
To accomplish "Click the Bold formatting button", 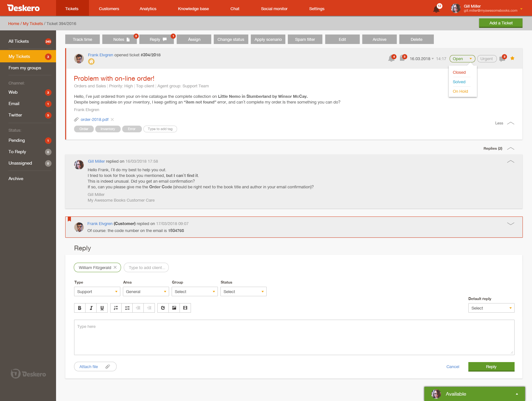I will 79,308.
